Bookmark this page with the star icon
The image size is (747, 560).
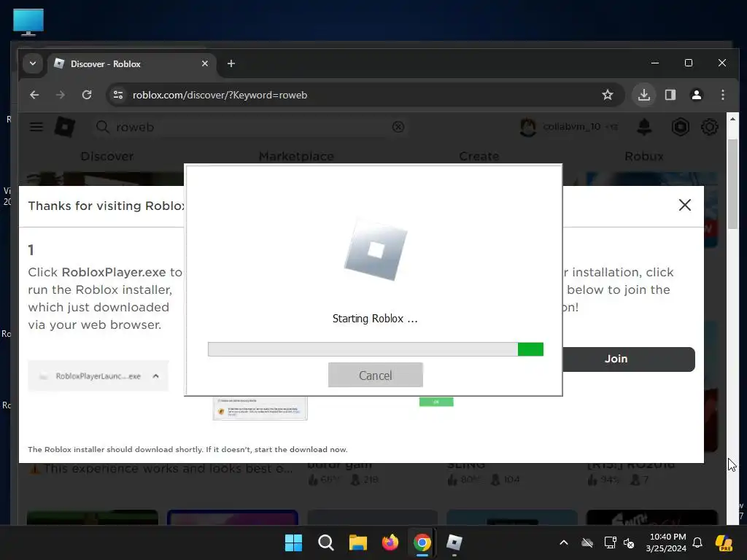pyautogui.click(x=608, y=95)
